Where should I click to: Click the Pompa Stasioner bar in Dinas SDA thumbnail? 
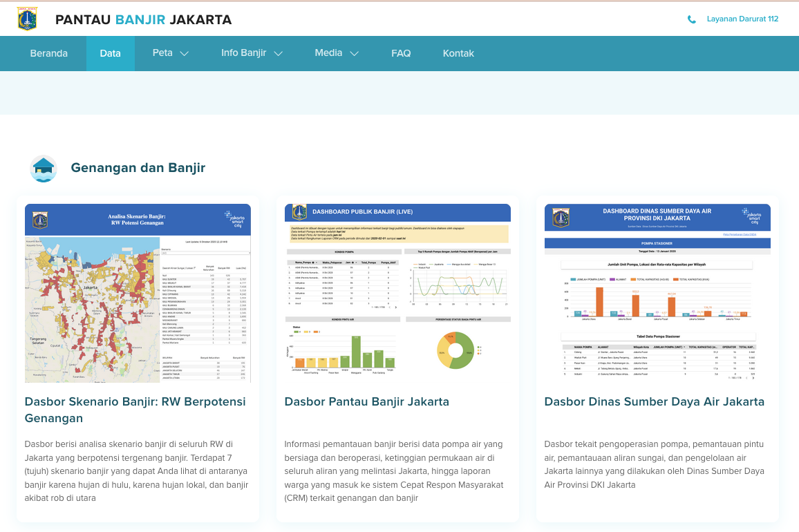657,243
